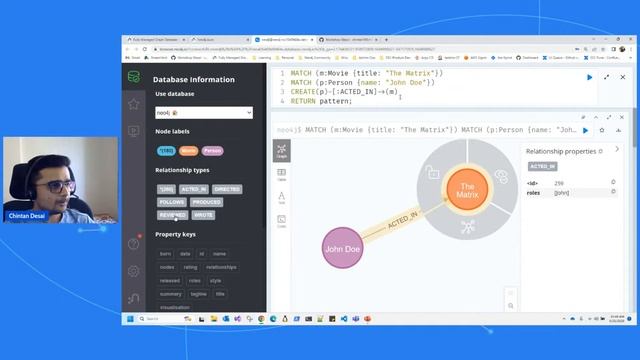This screenshot has height=360, width=640.
Task: Pin the result frame
Action: (583, 117)
